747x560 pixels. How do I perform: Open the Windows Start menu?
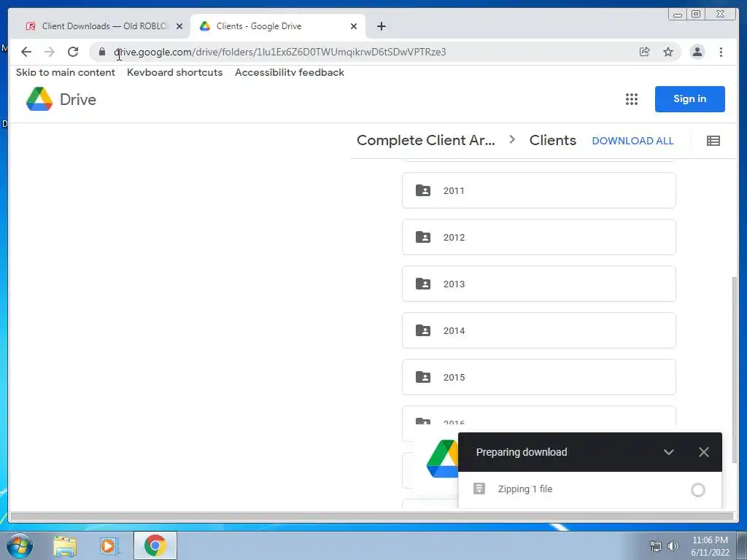click(x=20, y=545)
